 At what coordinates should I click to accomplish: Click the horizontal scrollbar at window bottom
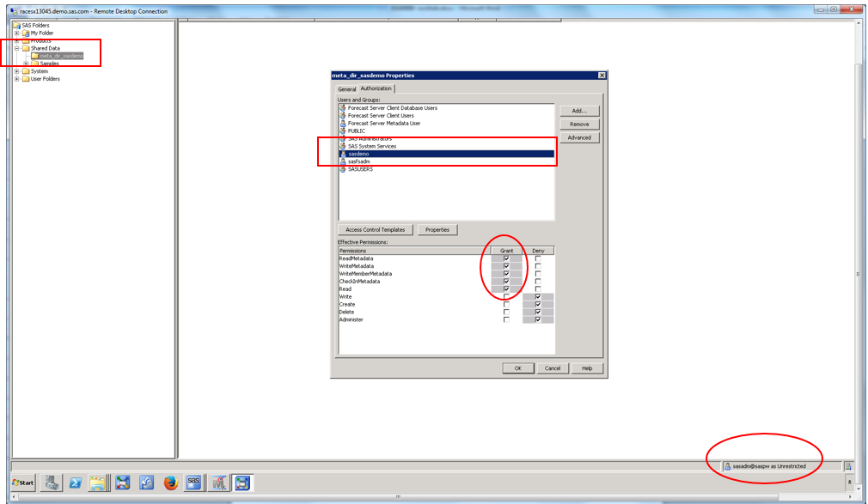tap(397, 497)
